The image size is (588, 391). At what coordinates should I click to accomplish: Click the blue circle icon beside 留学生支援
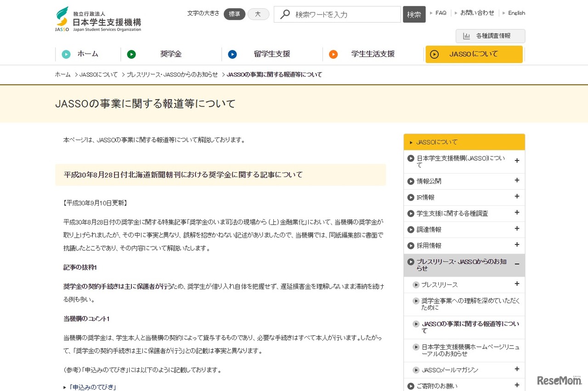233,54
